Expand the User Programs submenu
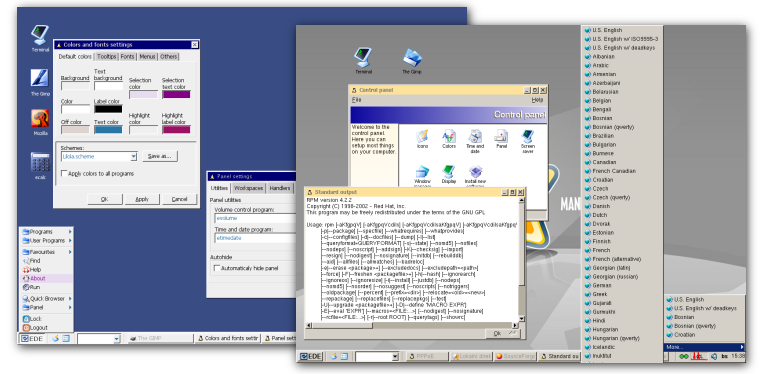 (x=47, y=240)
